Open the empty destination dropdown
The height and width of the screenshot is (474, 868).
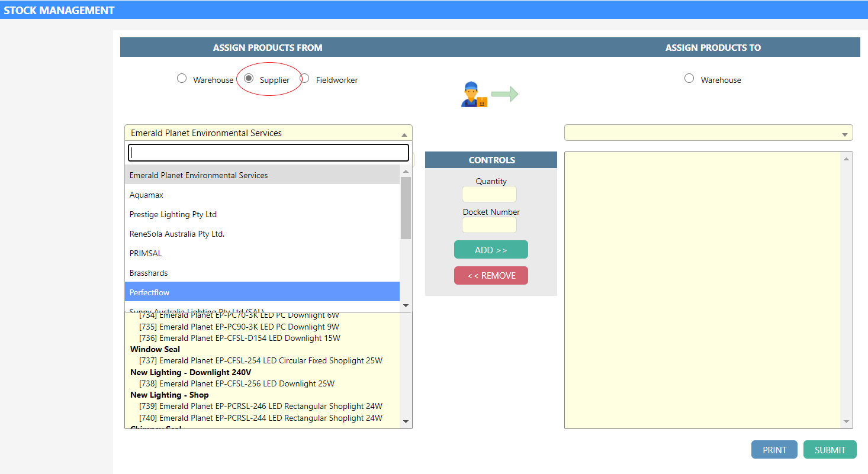tap(708, 133)
